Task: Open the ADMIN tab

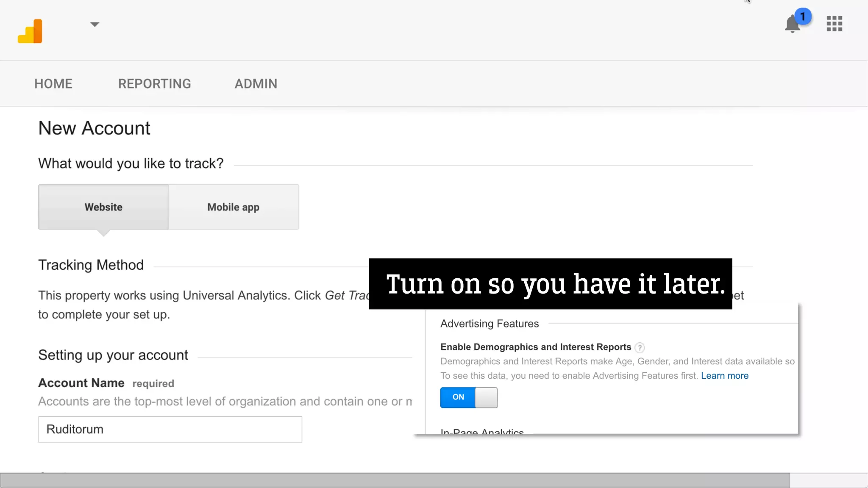Action: (256, 84)
